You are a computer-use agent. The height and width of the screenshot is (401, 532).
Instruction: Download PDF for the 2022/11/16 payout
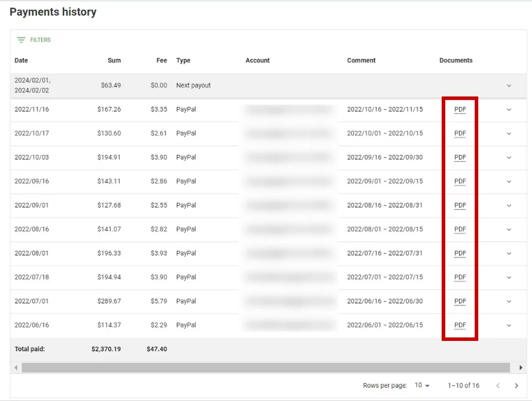pos(460,109)
